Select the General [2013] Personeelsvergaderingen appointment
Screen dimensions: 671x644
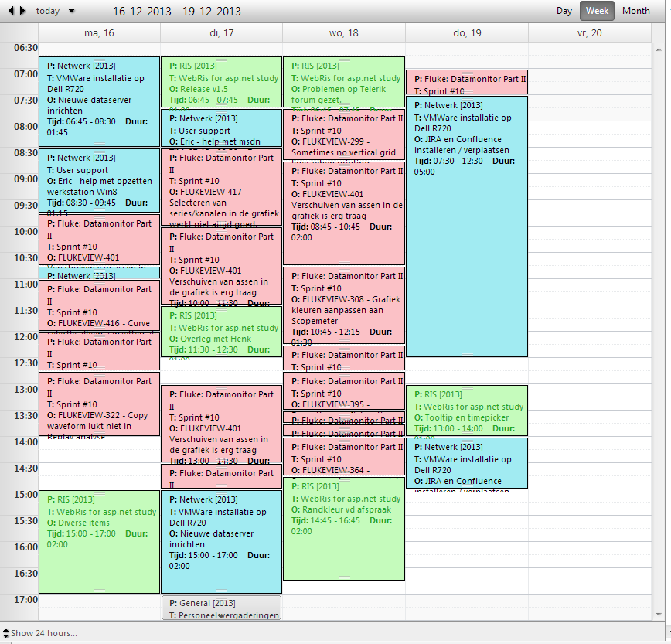pos(222,608)
